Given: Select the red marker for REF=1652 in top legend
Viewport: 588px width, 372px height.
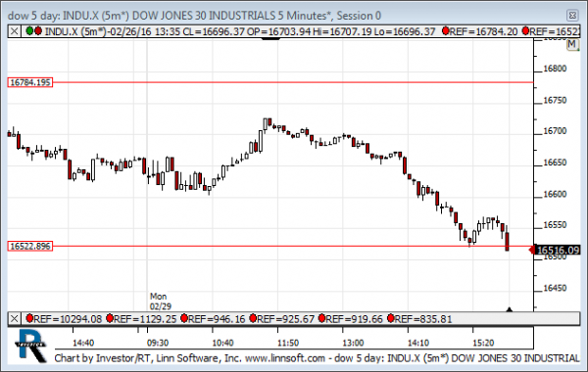Looking at the screenshot, I should click(525, 31).
